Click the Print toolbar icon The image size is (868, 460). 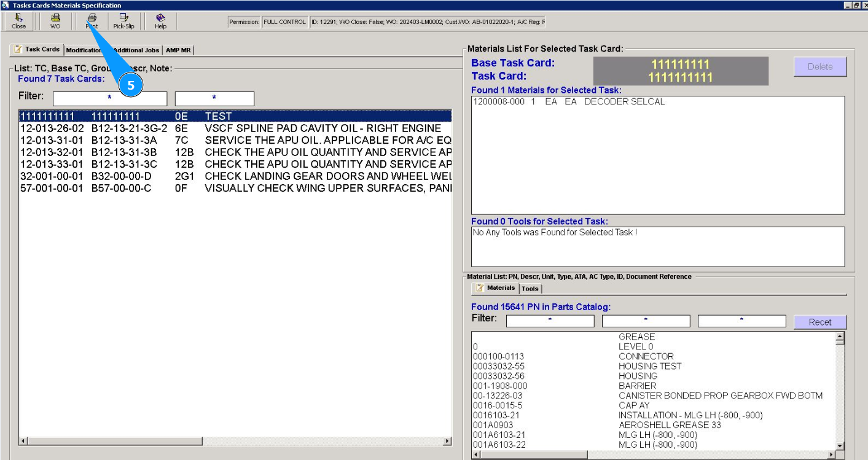click(92, 21)
